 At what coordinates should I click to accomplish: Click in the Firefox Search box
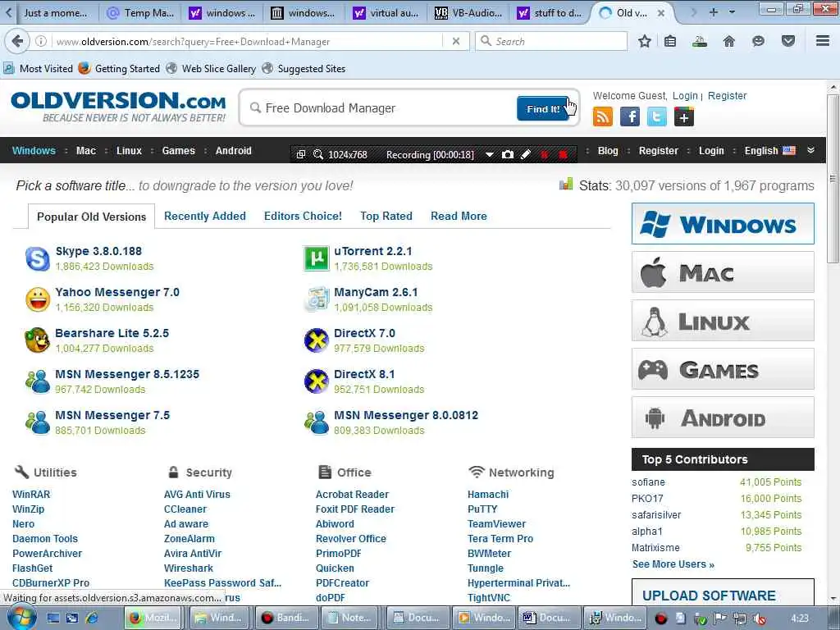click(x=551, y=41)
